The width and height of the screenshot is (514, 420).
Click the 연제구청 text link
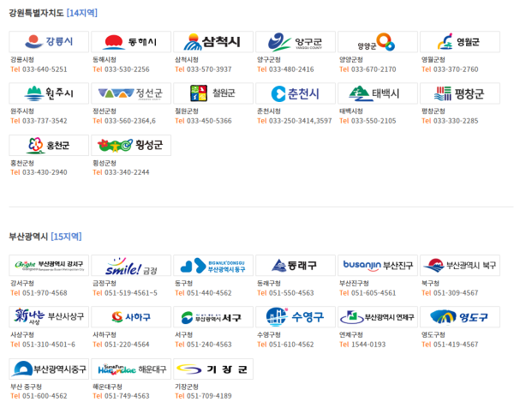pos(351,335)
